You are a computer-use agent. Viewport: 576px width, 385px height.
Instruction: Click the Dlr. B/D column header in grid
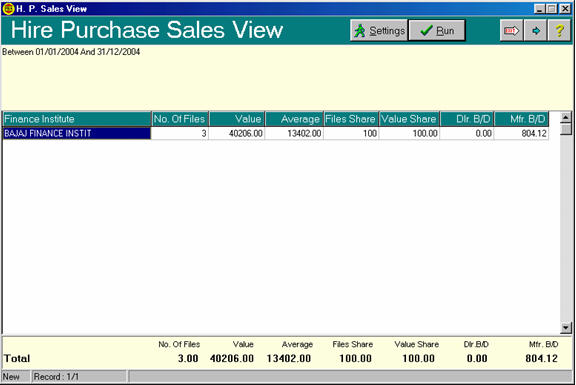tap(467, 119)
